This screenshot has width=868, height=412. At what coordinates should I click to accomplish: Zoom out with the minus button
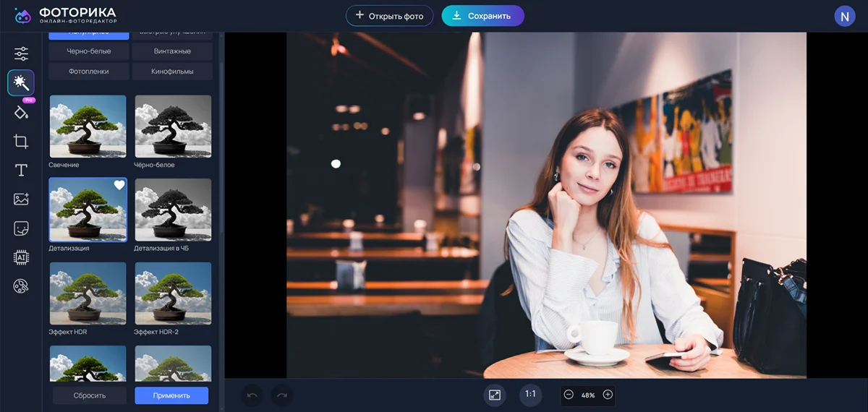pyautogui.click(x=569, y=395)
